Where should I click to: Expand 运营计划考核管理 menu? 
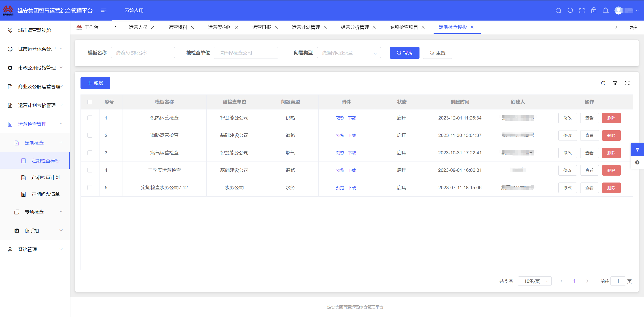point(35,105)
